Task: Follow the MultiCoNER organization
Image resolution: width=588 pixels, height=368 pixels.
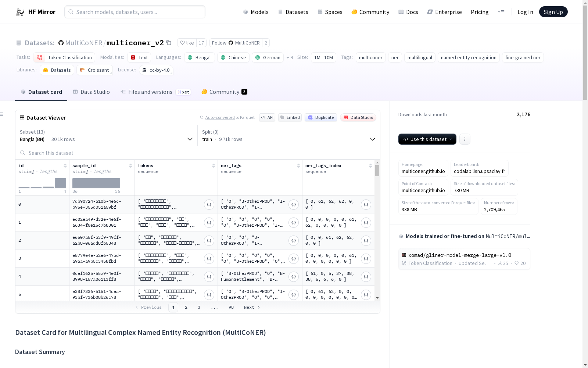Action: click(x=236, y=43)
